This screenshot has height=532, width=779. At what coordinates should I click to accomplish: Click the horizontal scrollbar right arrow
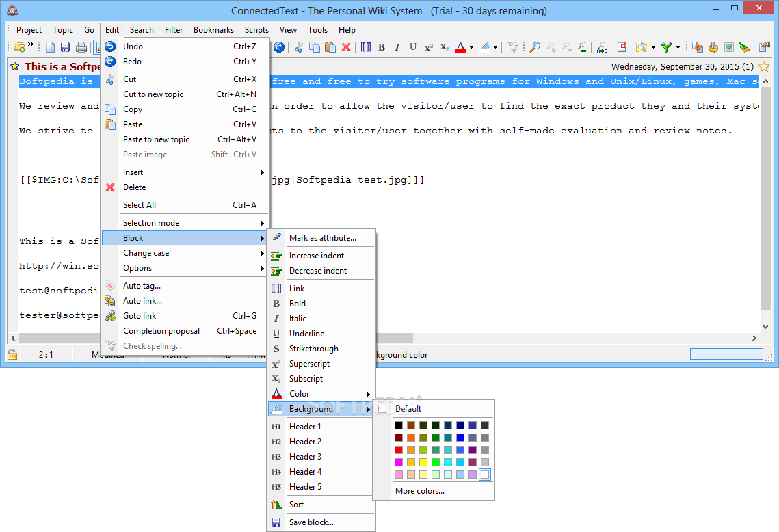754,338
